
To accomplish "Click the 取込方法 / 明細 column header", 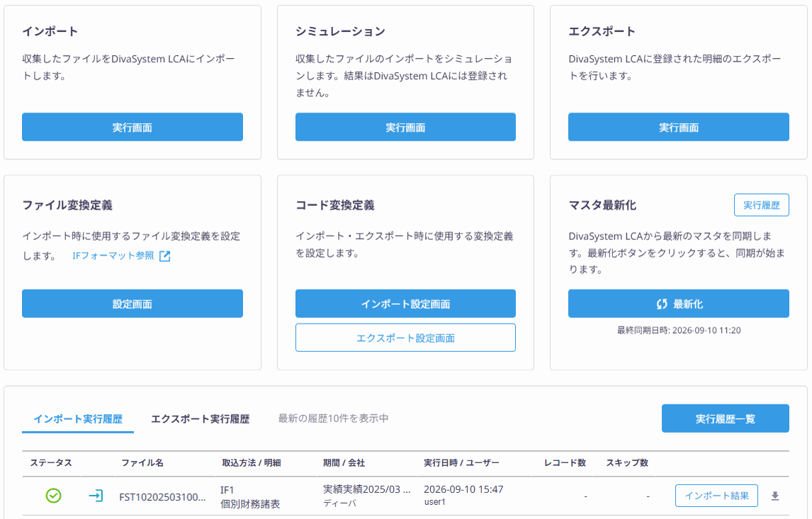I will (x=251, y=462).
